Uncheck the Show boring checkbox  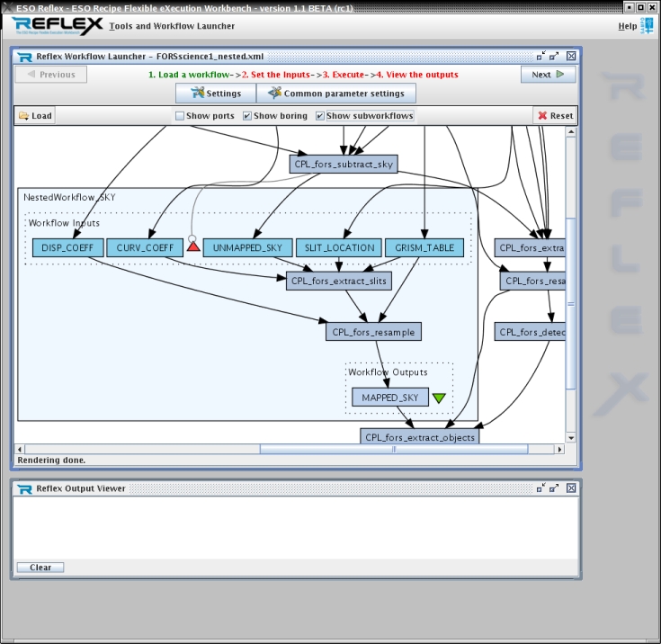247,116
